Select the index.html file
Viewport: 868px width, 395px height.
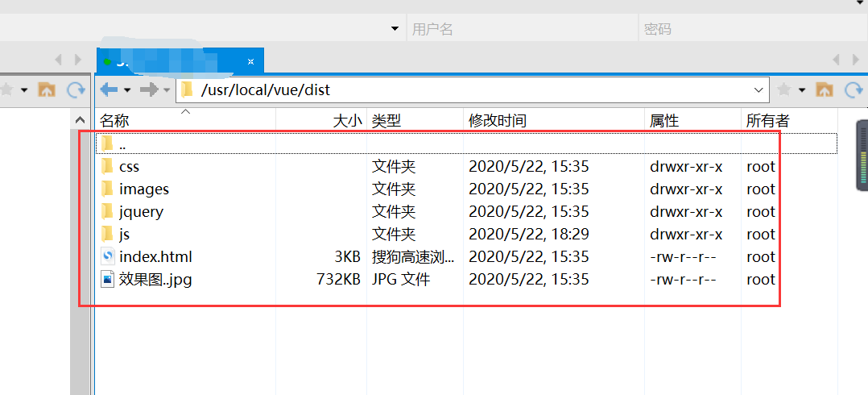[x=467, y=257]
